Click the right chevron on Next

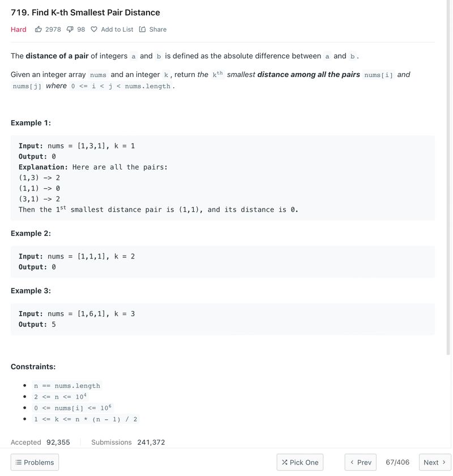pyautogui.click(x=444, y=462)
